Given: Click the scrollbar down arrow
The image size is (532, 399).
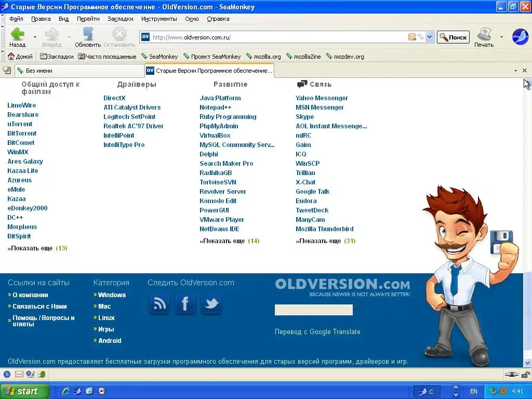Looking at the screenshot, I should click(527, 363).
